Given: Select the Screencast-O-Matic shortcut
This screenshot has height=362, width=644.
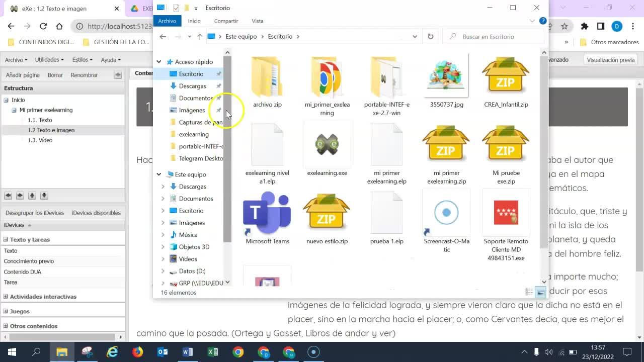Looking at the screenshot, I should tap(446, 222).
